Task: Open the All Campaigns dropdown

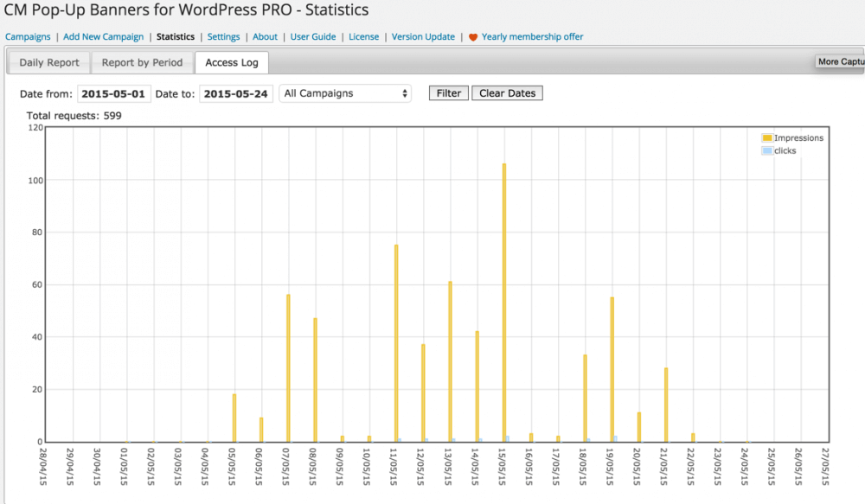Action: (x=345, y=93)
